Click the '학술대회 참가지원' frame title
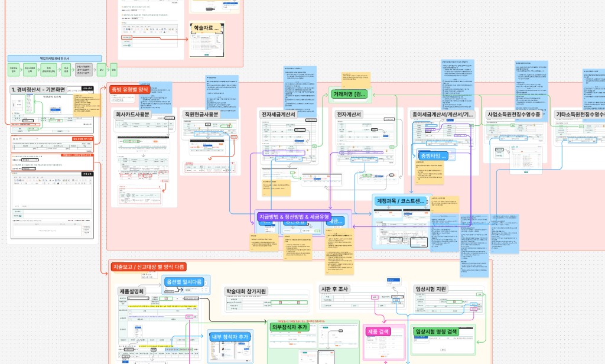Screen dimensions: 605x364 (246, 291)
